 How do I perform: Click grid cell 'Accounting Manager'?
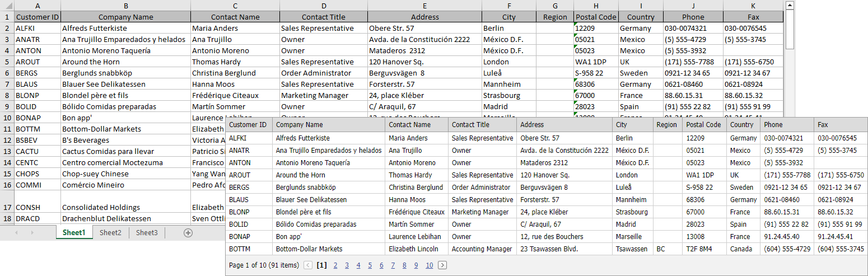482,249
